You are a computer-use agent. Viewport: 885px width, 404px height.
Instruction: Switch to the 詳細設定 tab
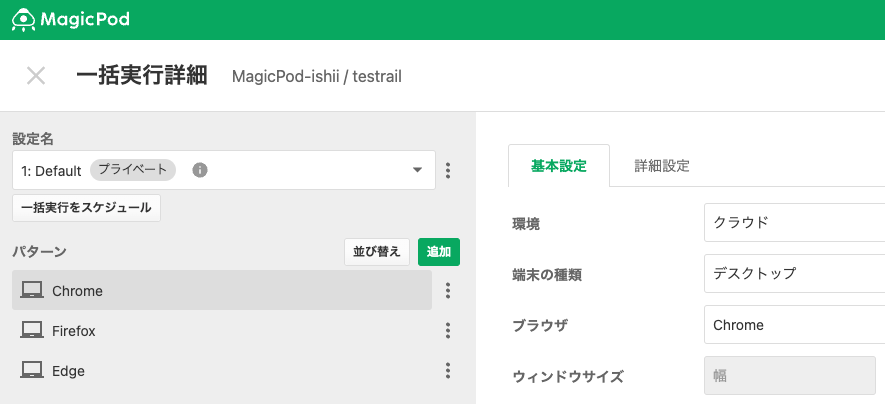click(662, 166)
